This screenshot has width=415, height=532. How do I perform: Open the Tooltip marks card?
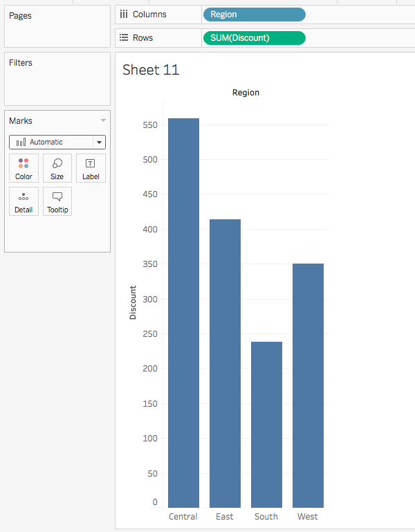[x=57, y=201]
